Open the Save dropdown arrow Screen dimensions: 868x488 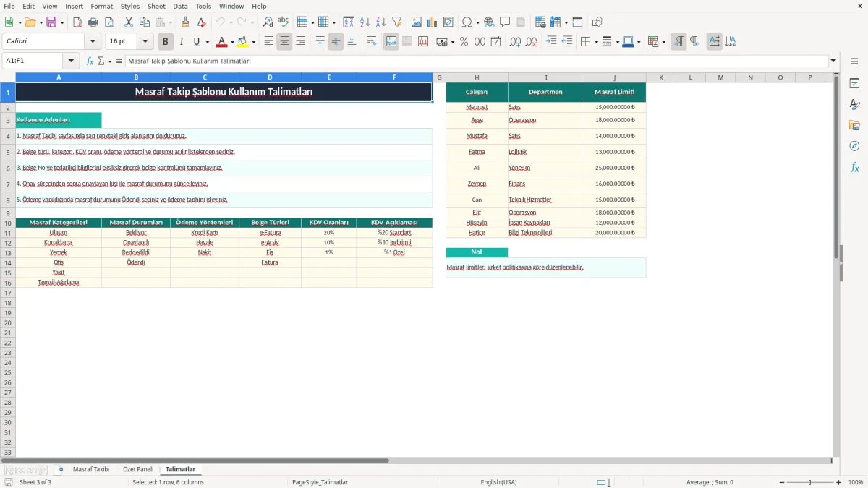[x=62, y=23]
